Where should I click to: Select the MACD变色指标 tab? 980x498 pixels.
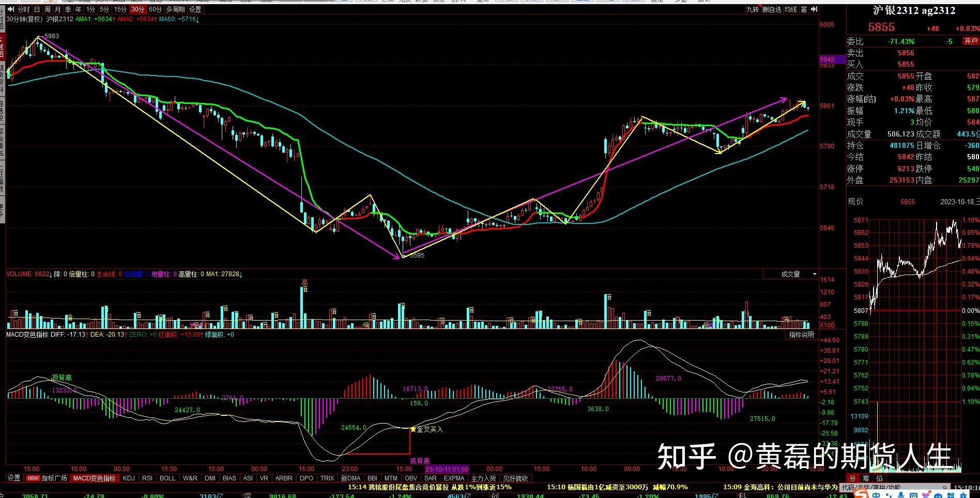click(x=94, y=478)
